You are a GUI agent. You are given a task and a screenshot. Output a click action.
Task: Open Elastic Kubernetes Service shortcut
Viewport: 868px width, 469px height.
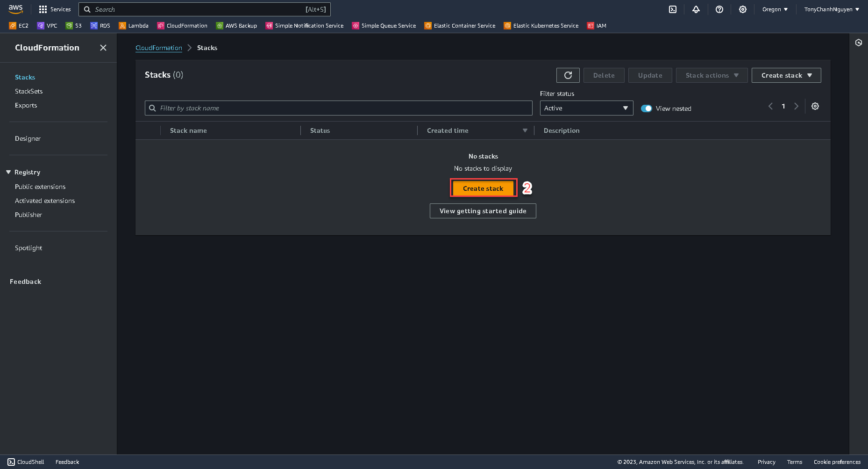pyautogui.click(x=541, y=26)
